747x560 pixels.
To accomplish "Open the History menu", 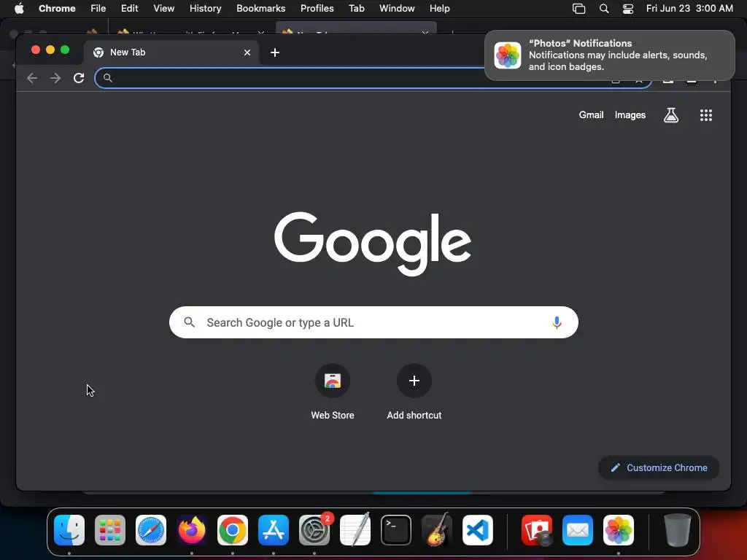I will [205, 9].
